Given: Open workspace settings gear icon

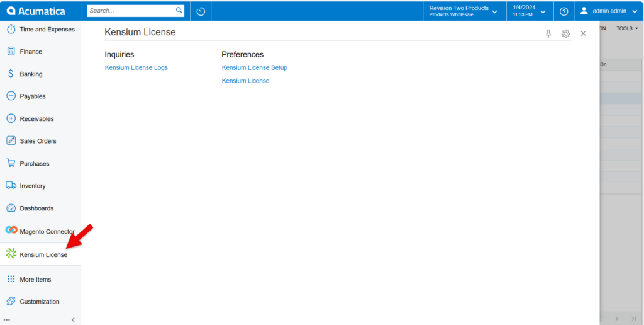Looking at the screenshot, I should (565, 34).
